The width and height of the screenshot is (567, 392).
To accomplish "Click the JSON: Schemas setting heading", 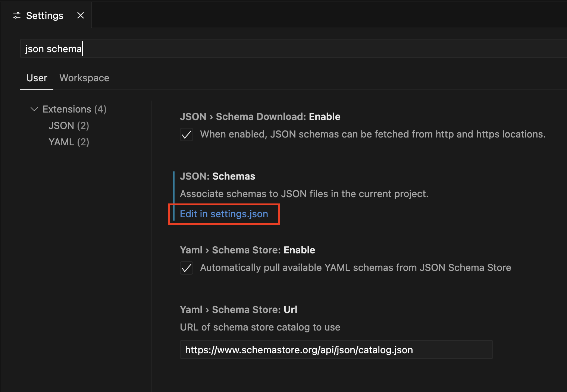I will pyautogui.click(x=217, y=176).
